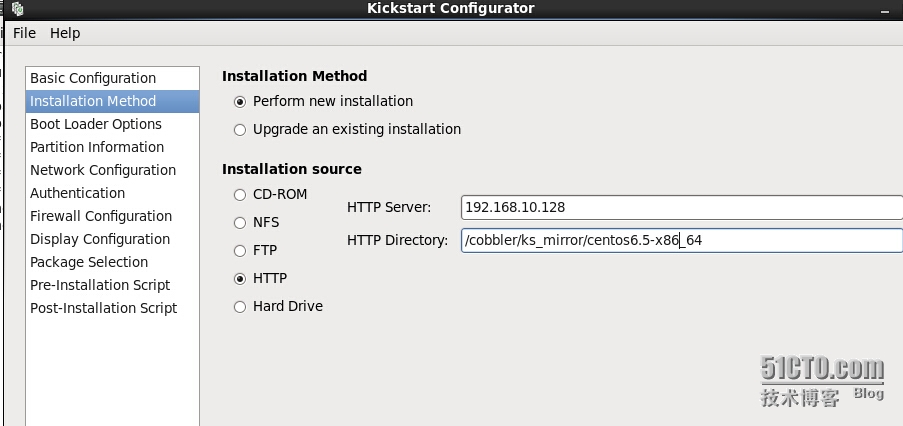Go to Boot Loader Options

click(112, 124)
